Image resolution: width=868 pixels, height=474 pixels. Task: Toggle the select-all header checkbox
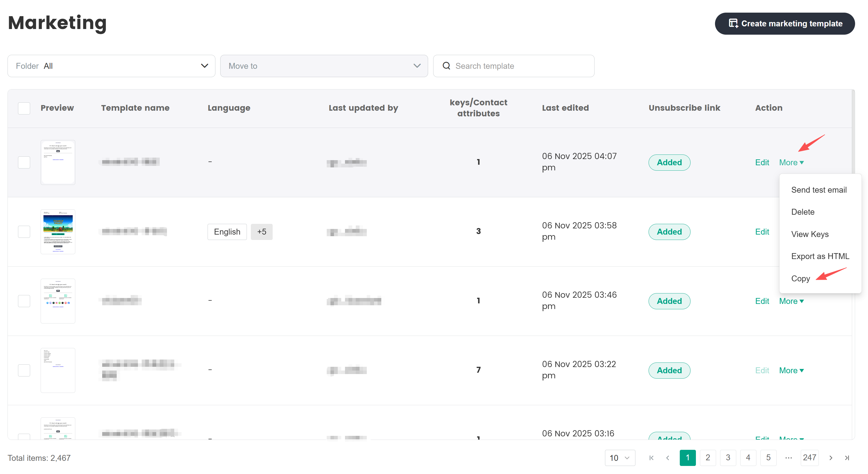click(x=24, y=108)
